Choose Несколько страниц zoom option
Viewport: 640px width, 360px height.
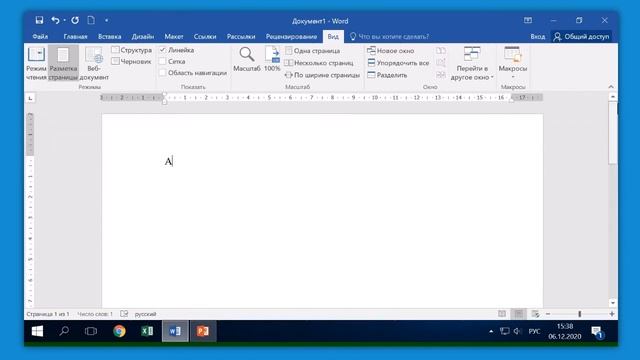pyautogui.click(x=319, y=63)
